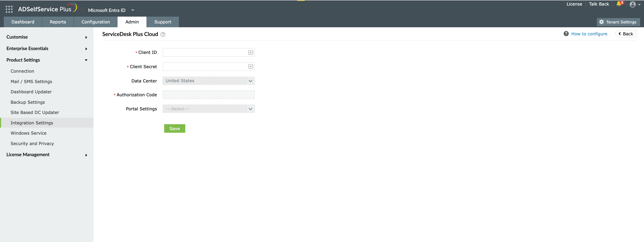The width and height of the screenshot is (644, 242).
Task: Open Connection settings in sidebar
Action: pyautogui.click(x=22, y=71)
